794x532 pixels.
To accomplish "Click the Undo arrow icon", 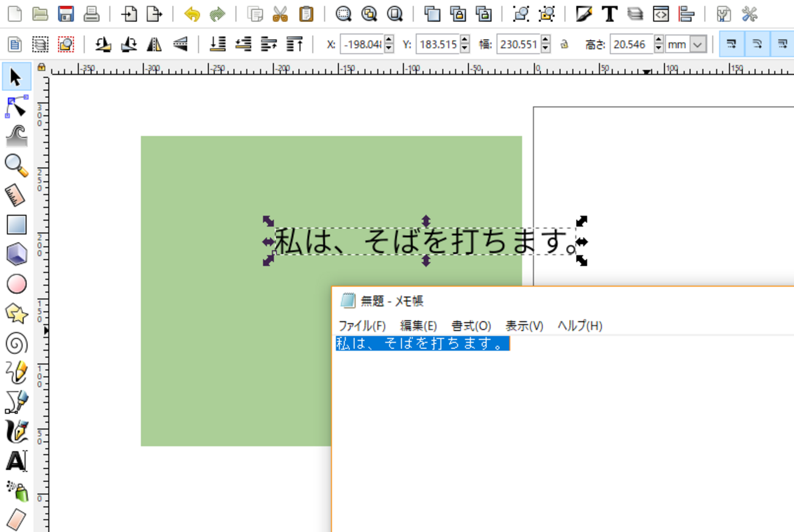I will point(192,13).
